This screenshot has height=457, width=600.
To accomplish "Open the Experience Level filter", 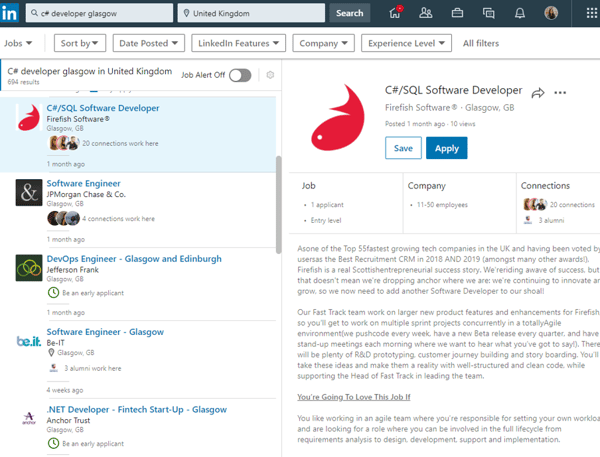I will (406, 43).
